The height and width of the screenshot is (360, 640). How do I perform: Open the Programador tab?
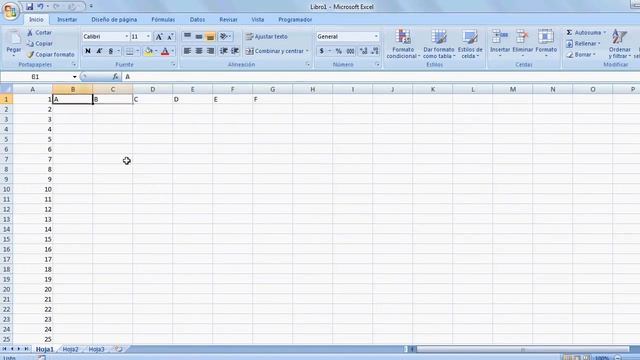click(295, 20)
